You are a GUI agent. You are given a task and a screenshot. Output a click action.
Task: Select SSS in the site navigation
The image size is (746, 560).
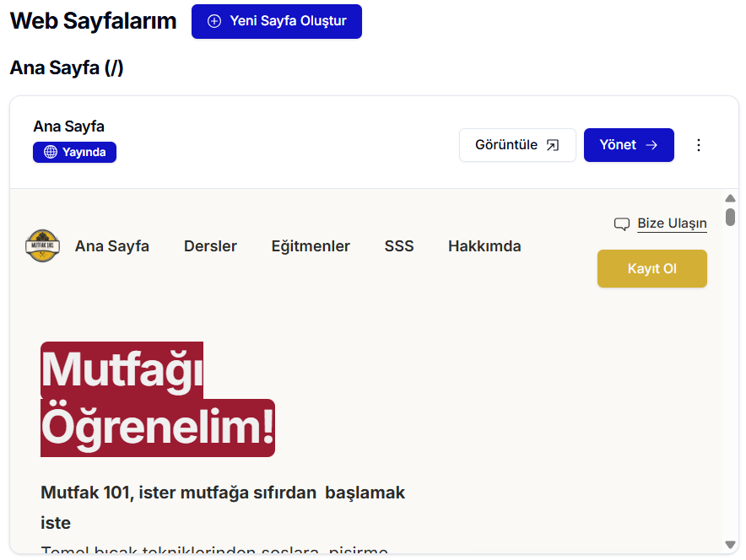click(x=399, y=246)
